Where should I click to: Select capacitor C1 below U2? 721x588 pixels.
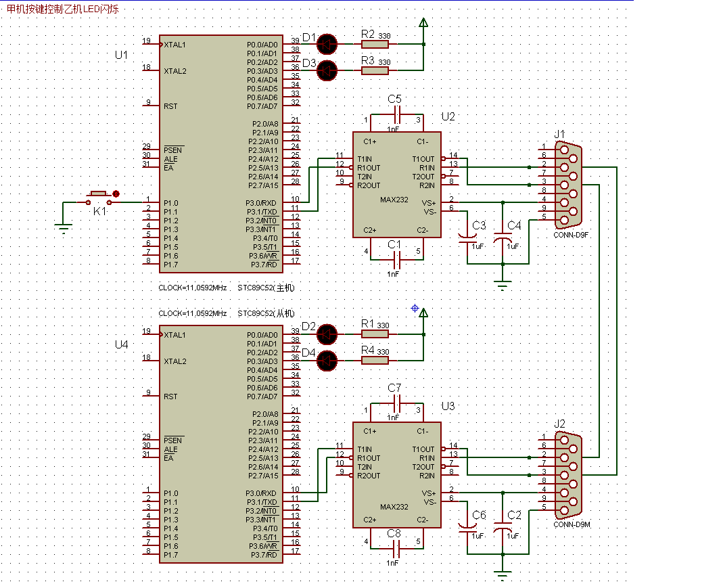click(x=397, y=260)
